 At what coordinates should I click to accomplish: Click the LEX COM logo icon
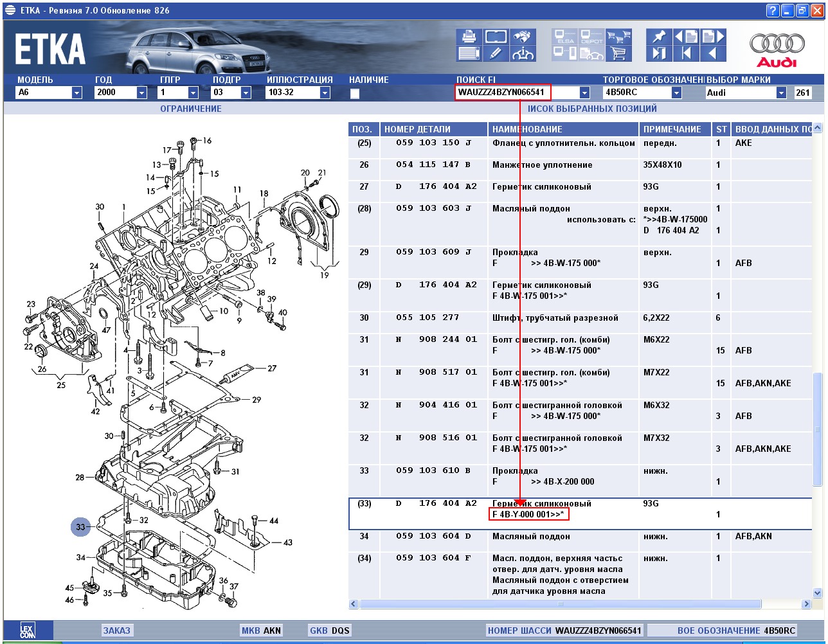pyautogui.click(x=27, y=631)
